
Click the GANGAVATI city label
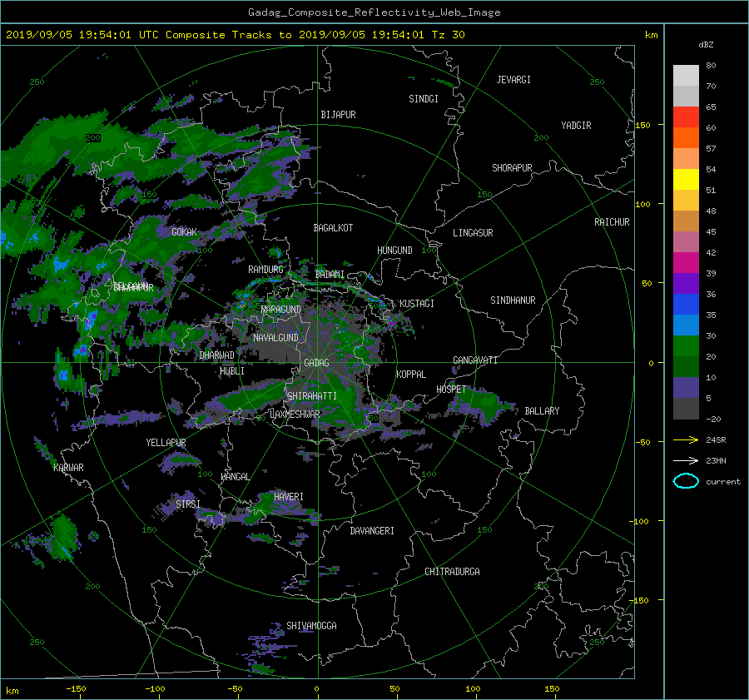point(475,360)
